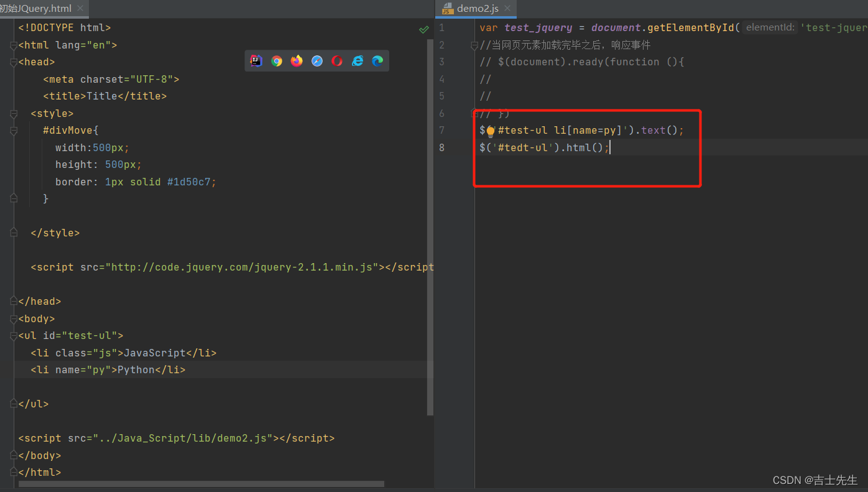Click the '#tedt-ul' selector string
Screen dimensions: 868x492
tap(523, 147)
